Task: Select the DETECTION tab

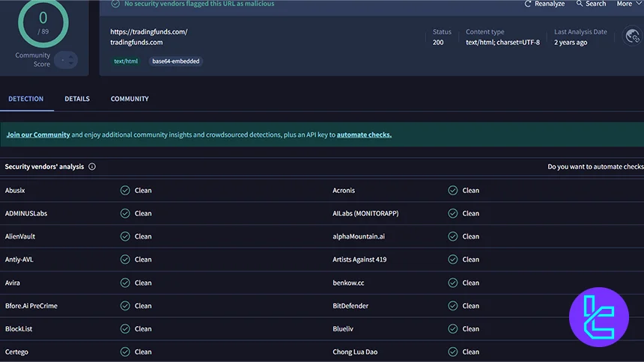Action: coord(26,99)
